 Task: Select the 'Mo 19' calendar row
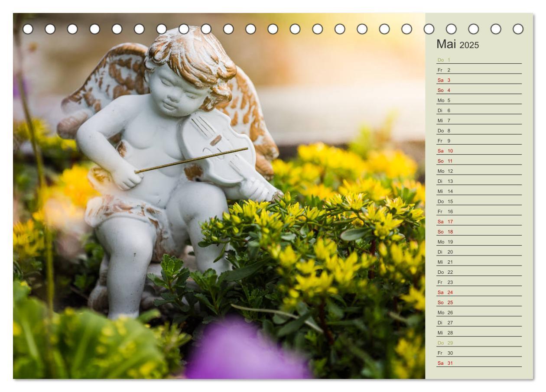click(x=479, y=242)
